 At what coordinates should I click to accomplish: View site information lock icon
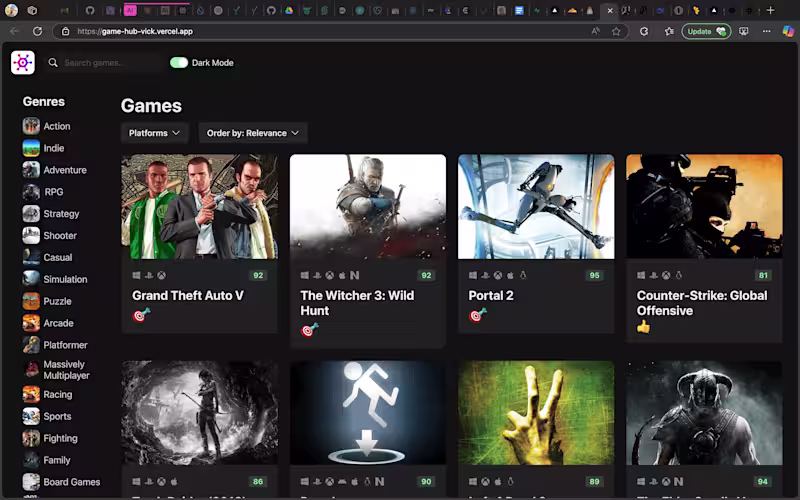tap(65, 31)
